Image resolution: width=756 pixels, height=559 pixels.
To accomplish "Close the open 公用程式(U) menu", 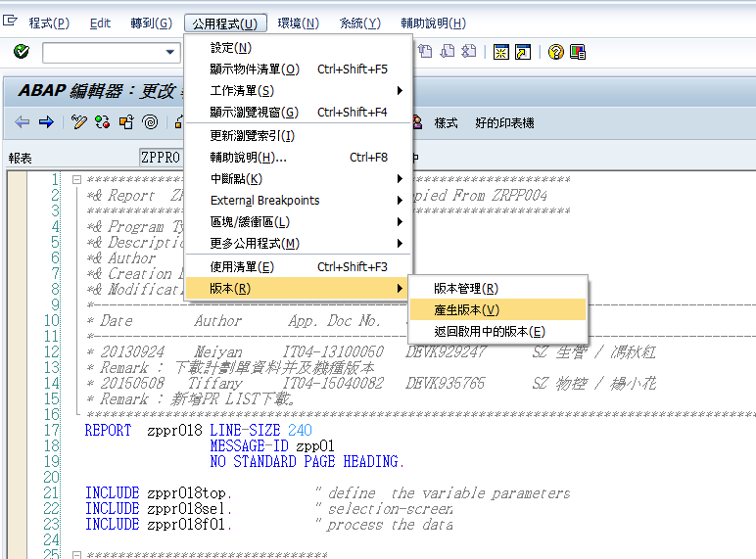I will pyautogui.click(x=225, y=23).
